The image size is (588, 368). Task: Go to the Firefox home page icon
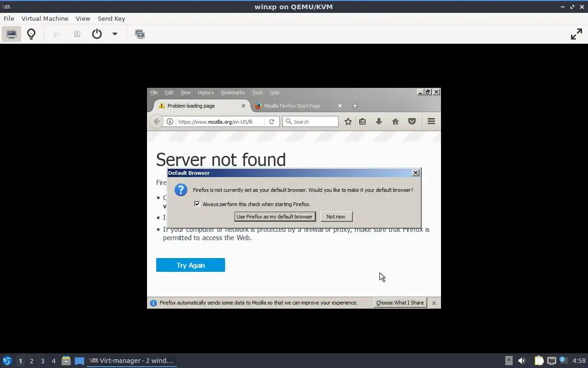[396, 121]
